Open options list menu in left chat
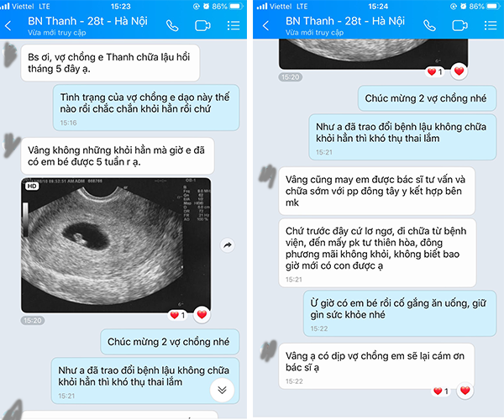The image size is (504, 420). point(234,26)
